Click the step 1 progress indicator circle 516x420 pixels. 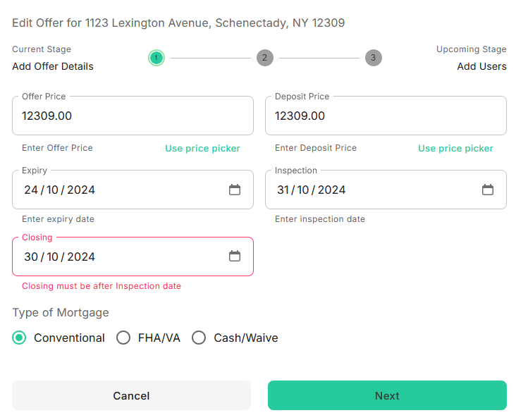156,58
